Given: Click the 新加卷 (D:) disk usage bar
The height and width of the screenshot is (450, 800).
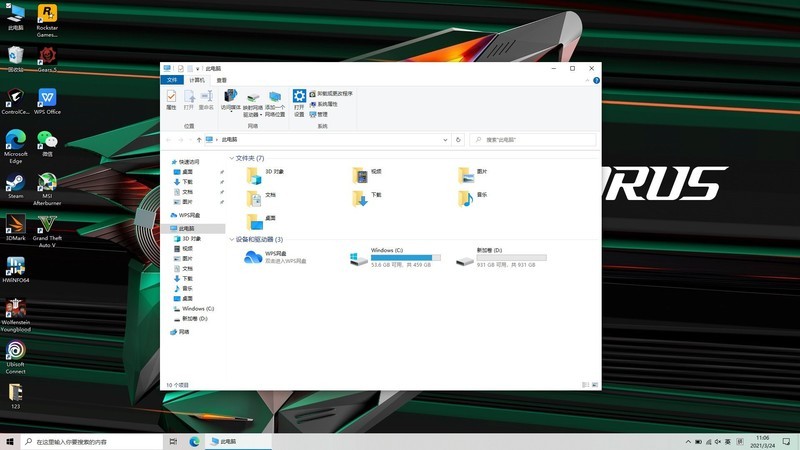Looking at the screenshot, I should tap(511, 258).
